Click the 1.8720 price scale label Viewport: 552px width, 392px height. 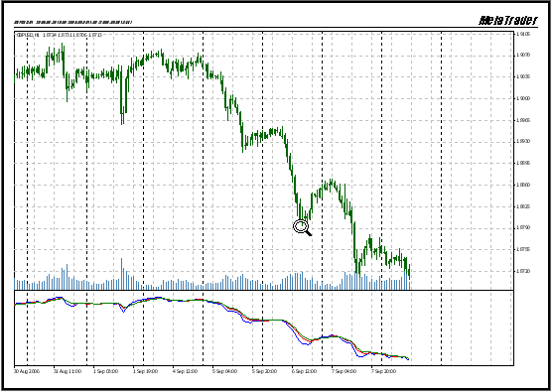(x=523, y=271)
